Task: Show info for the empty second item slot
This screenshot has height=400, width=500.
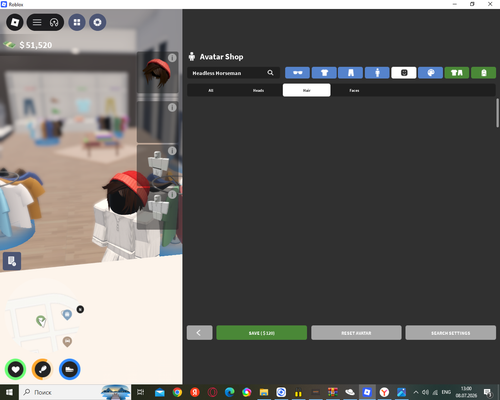Action: pos(172,108)
